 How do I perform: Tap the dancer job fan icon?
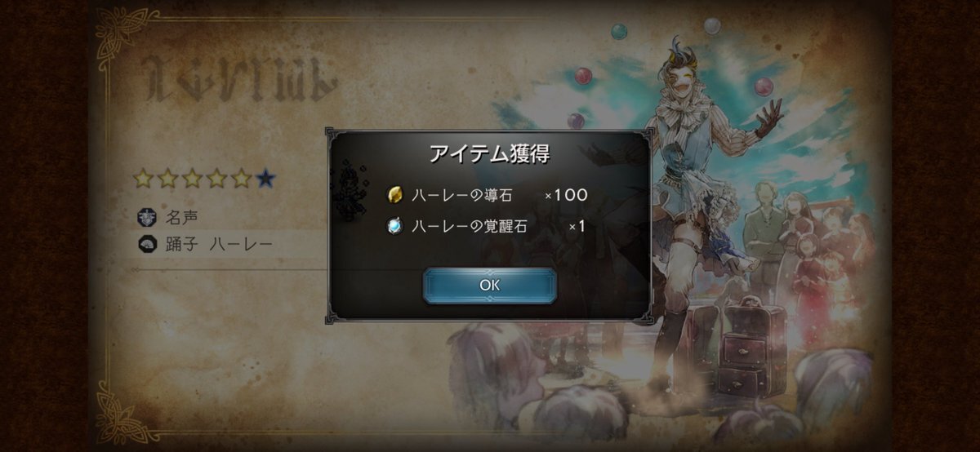pyautogui.click(x=148, y=244)
